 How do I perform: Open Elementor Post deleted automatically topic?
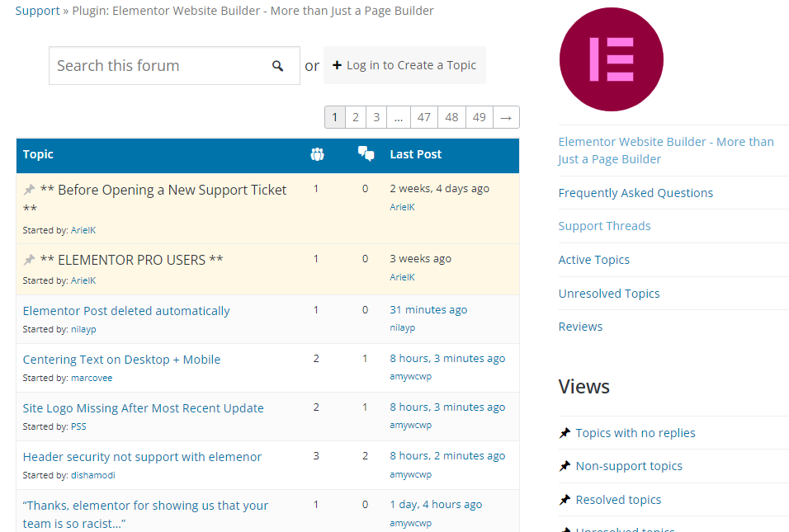click(x=126, y=311)
